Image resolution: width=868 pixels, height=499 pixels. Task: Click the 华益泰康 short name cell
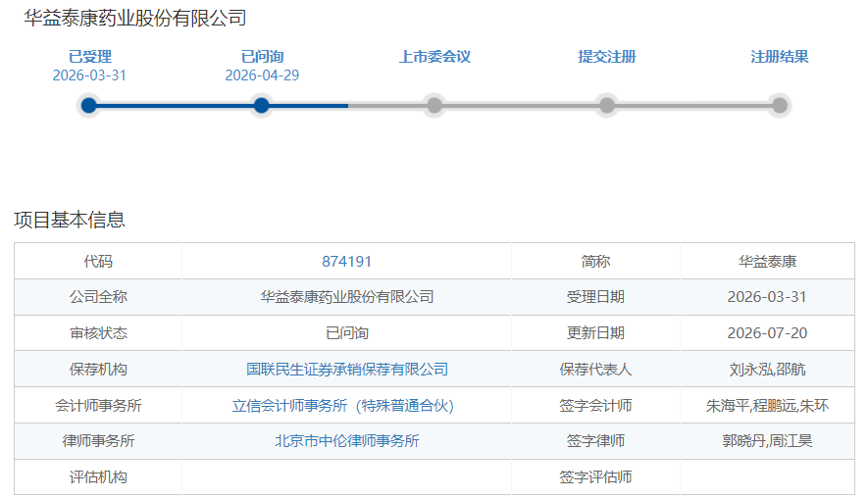(x=767, y=261)
